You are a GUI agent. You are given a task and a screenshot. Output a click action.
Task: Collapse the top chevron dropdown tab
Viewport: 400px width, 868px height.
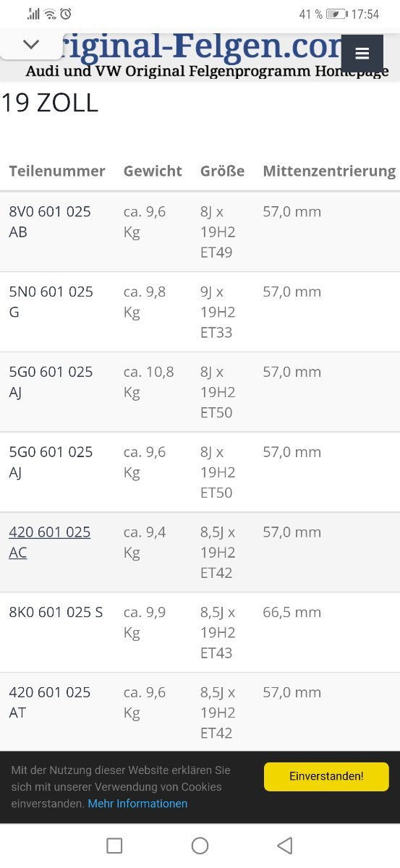[x=31, y=44]
